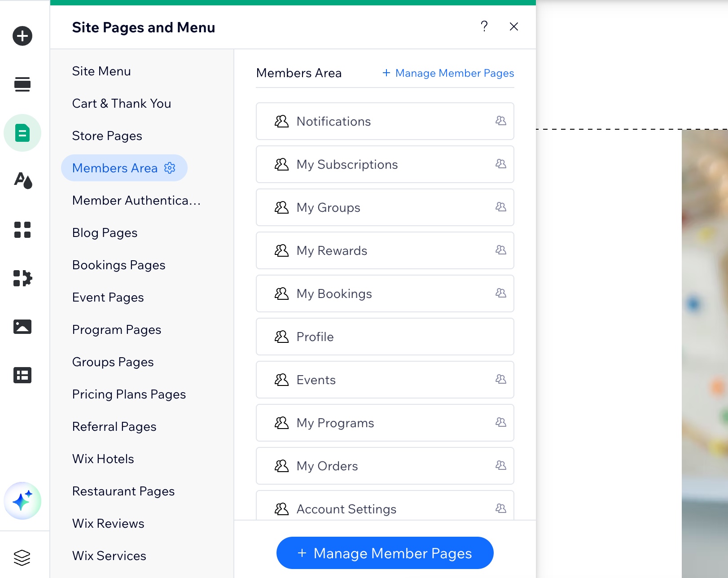Open the Media image icon
Screen dimensions: 728x578
coord(22,327)
